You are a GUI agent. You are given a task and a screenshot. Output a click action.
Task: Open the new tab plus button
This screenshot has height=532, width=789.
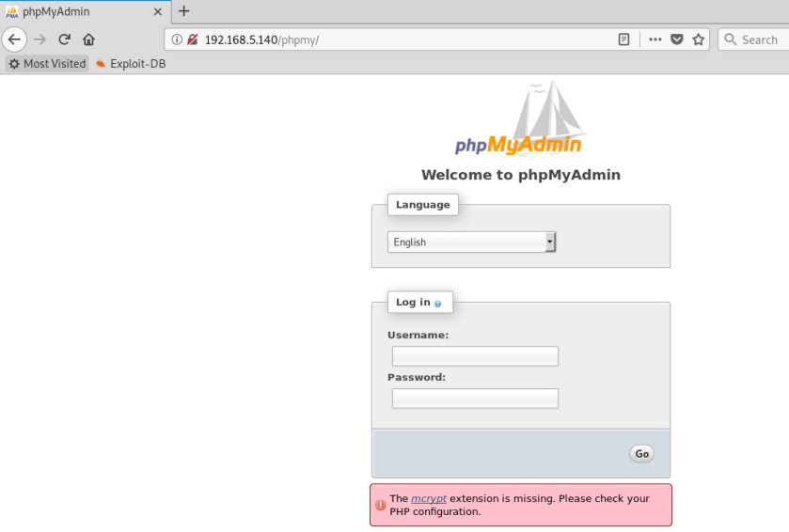click(x=184, y=11)
